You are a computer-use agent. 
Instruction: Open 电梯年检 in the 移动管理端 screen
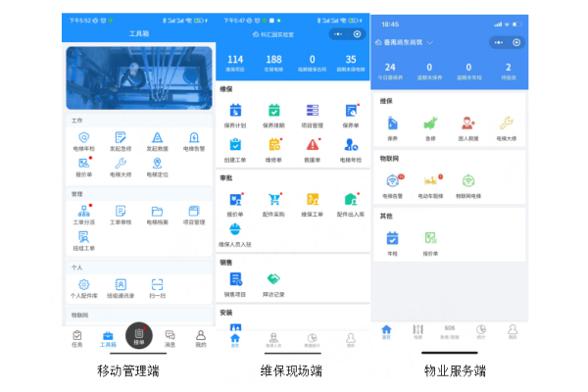(84, 137)
